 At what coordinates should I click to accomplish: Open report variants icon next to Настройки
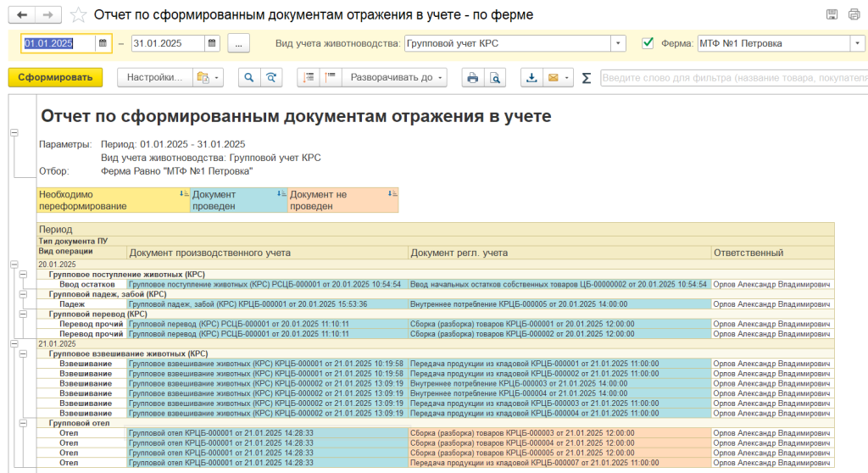pyautogui.click(x=203, y=77)
